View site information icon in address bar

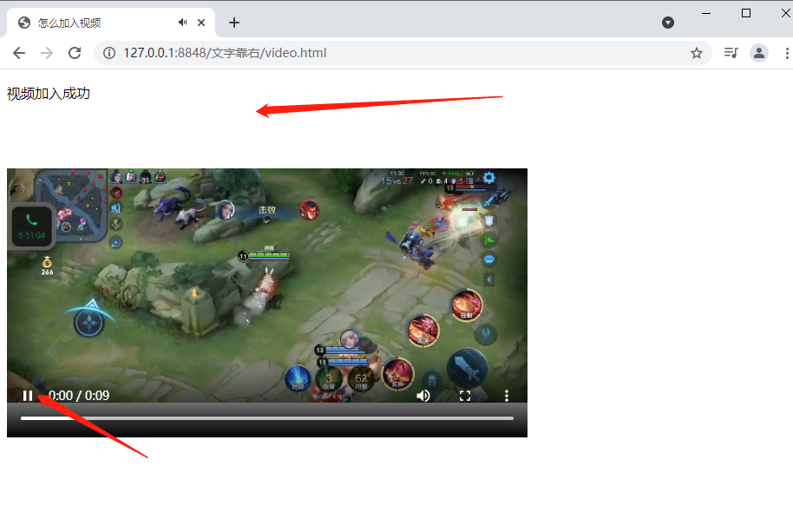point(109,53)
